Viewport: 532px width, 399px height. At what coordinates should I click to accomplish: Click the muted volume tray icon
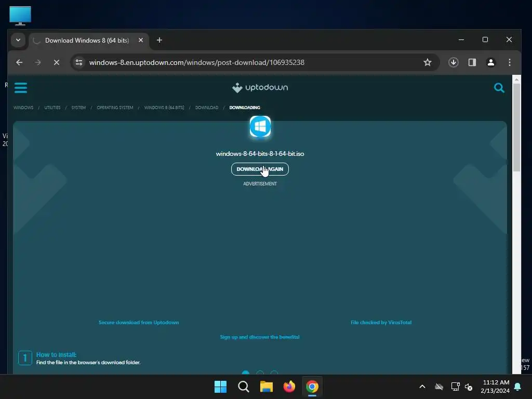tap(469, 387)
